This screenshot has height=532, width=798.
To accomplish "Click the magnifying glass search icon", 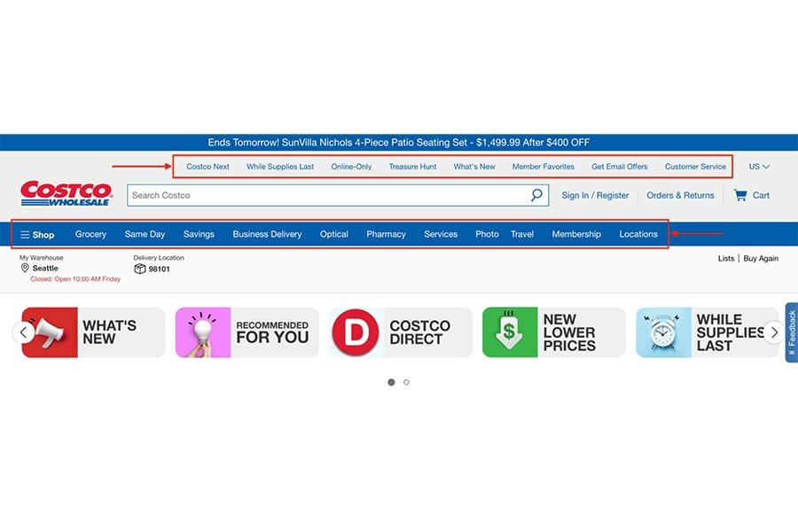I will pyautogui.click(x=536, y=195).
